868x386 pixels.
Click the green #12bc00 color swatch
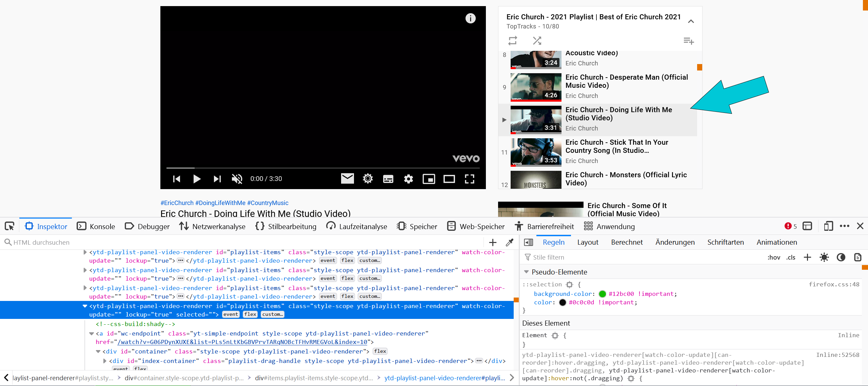tap(602, 294)
